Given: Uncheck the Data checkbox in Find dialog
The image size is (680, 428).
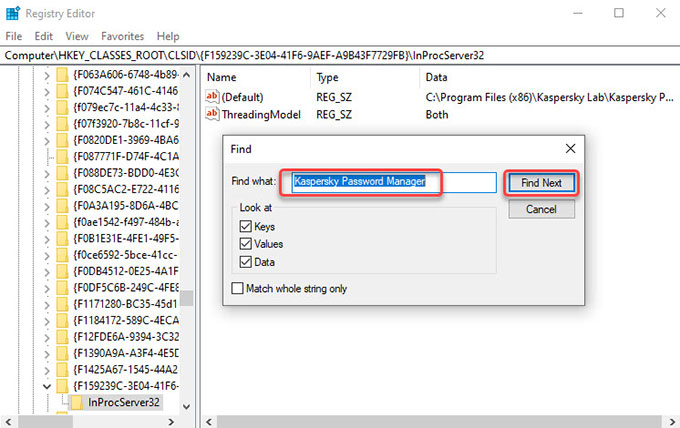Looking at the screenshot, I should click(x=245, y=262).
